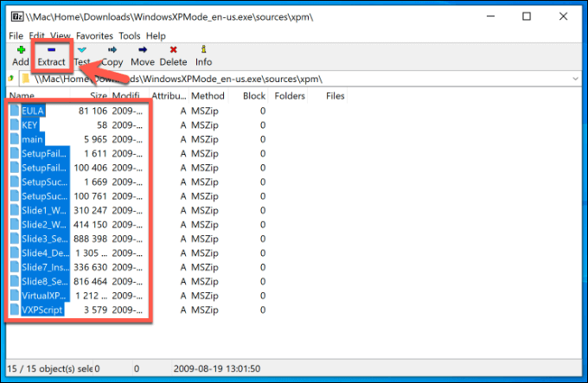
Task: Open the Edit menu
Action: coord(36,36)
